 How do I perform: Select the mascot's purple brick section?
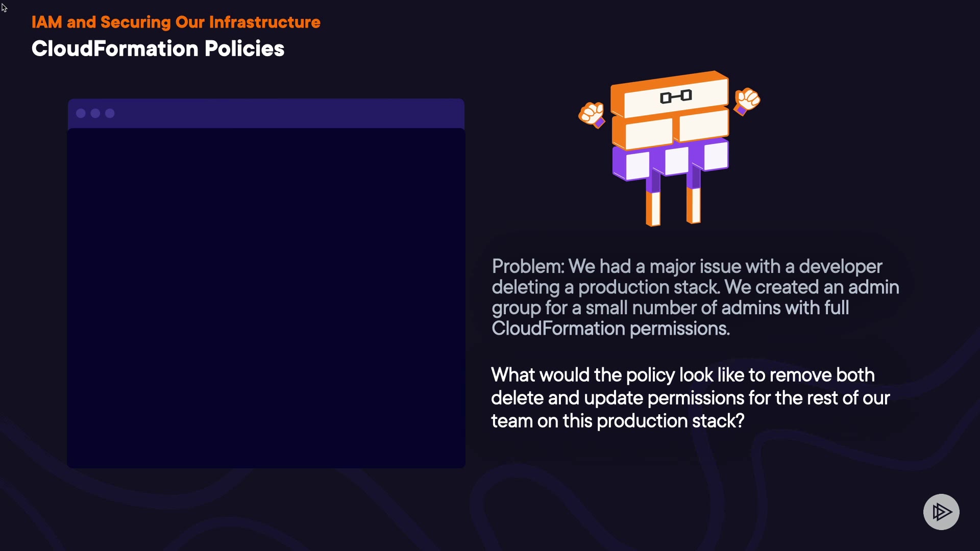(670, 160)
